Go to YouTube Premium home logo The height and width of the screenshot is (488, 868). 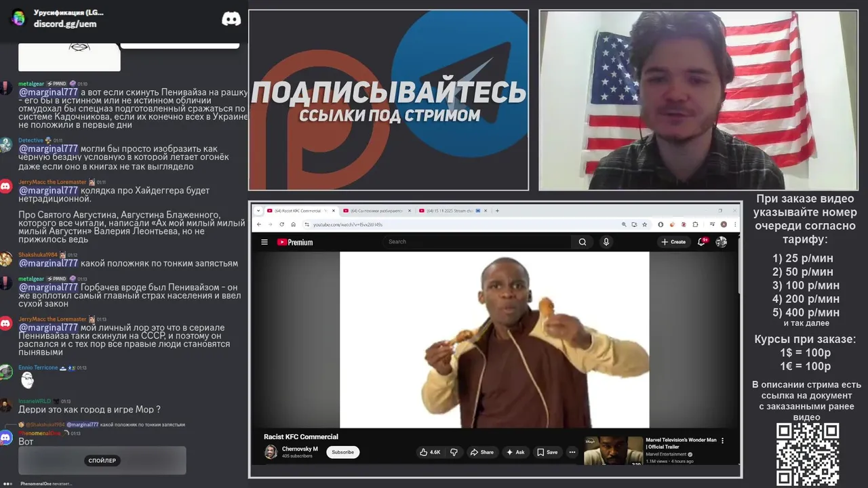tap(295, 242)
